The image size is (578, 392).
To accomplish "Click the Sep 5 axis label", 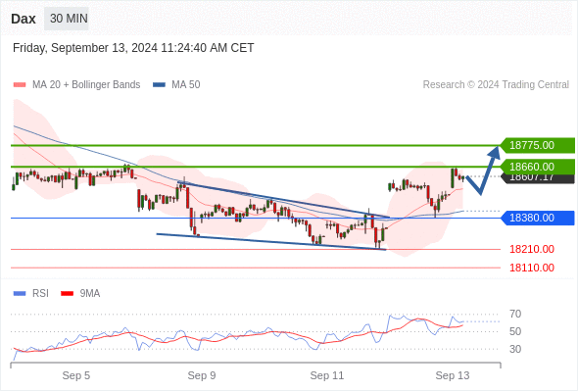I will click(76, 375).
